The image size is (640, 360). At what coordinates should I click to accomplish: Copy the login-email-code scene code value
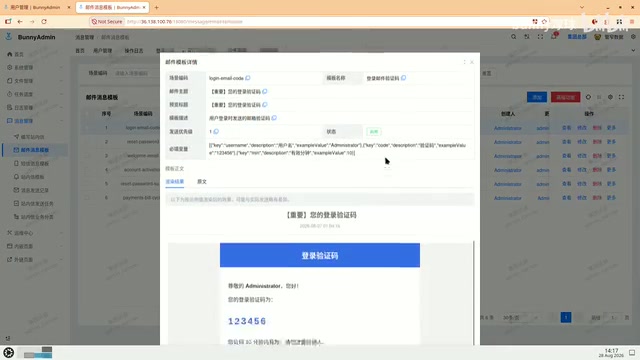248,78
